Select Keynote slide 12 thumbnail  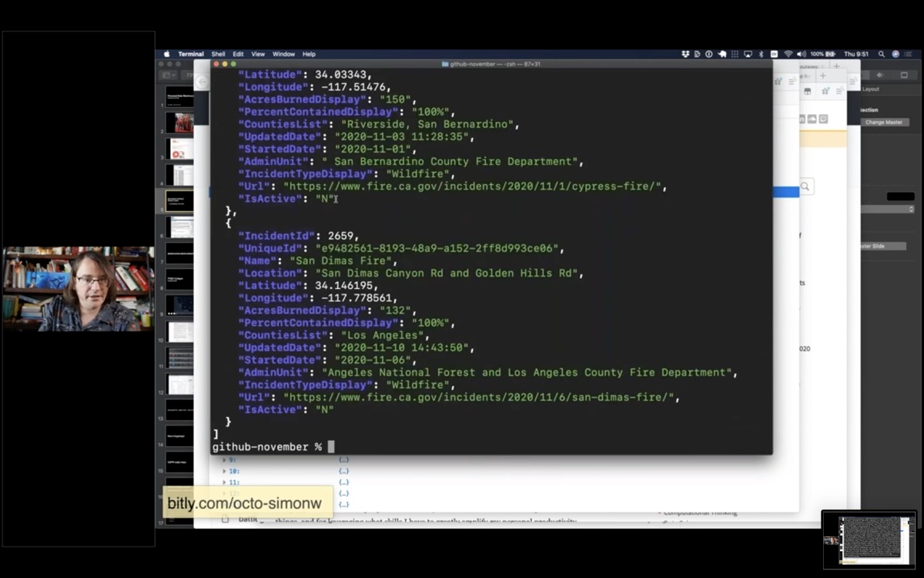[179, 385]
